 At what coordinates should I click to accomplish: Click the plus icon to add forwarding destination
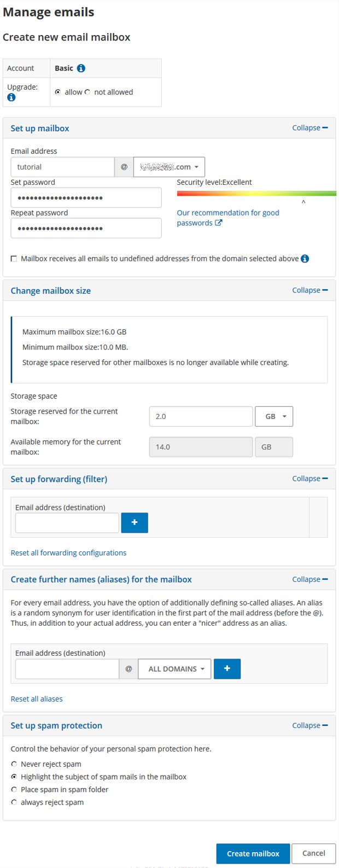(135, 522)
